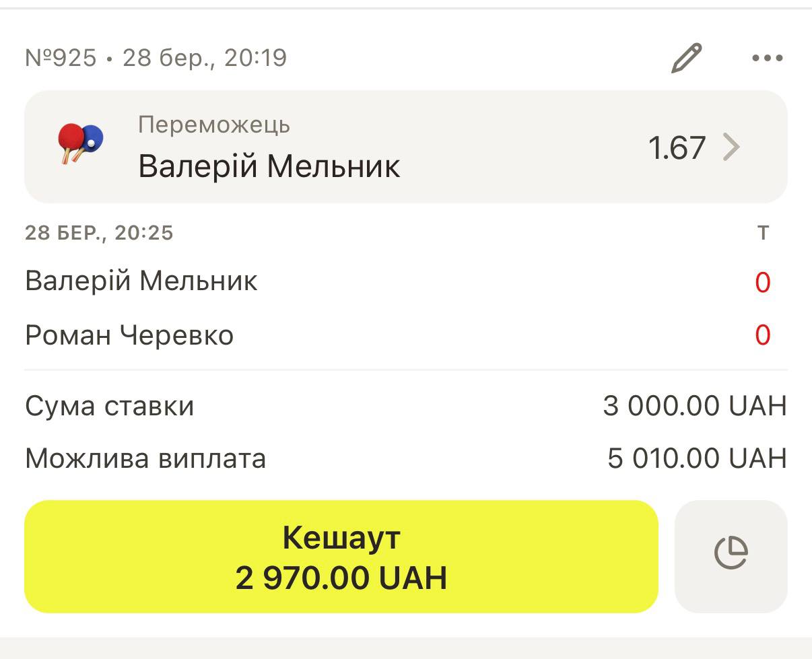Image resolution: width=812 pixels, height=659 pixels.
Task: Click the Сума ставки label
Action: coord(110,406)
